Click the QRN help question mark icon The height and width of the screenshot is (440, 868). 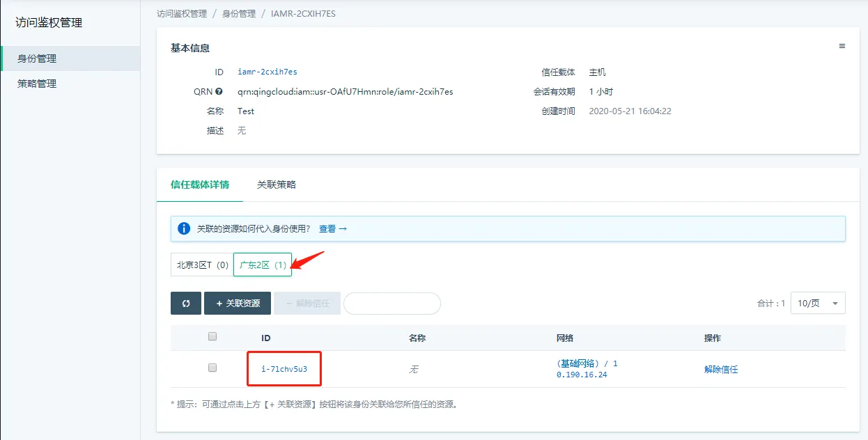[x=219, y=91]
